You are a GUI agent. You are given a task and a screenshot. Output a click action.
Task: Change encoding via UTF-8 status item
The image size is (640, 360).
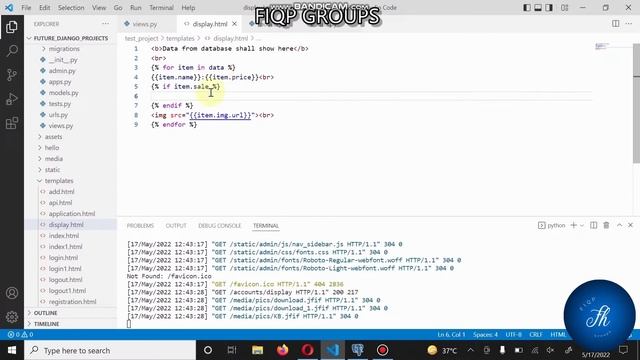point(513,334)
